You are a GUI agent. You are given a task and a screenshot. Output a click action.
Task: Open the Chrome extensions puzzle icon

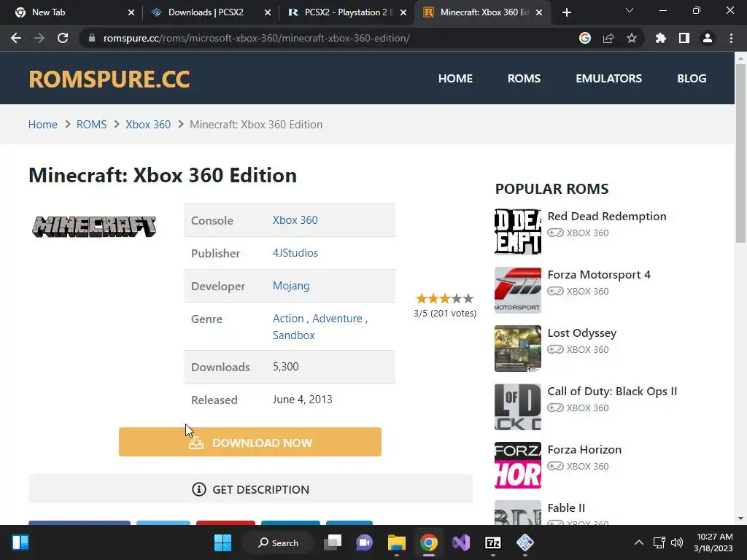click(x=661, y=38)
